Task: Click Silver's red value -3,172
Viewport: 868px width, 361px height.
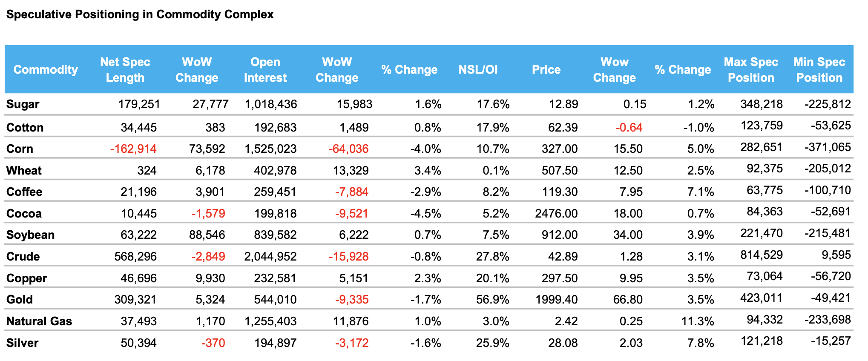Action: (x=352, y=343)
